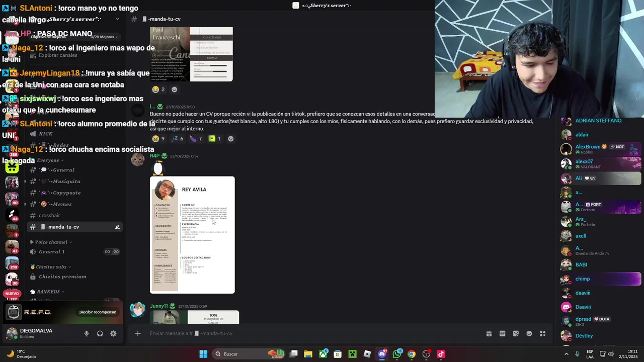Open user settings gear icon
644x362 pixels.
(113, 333)
